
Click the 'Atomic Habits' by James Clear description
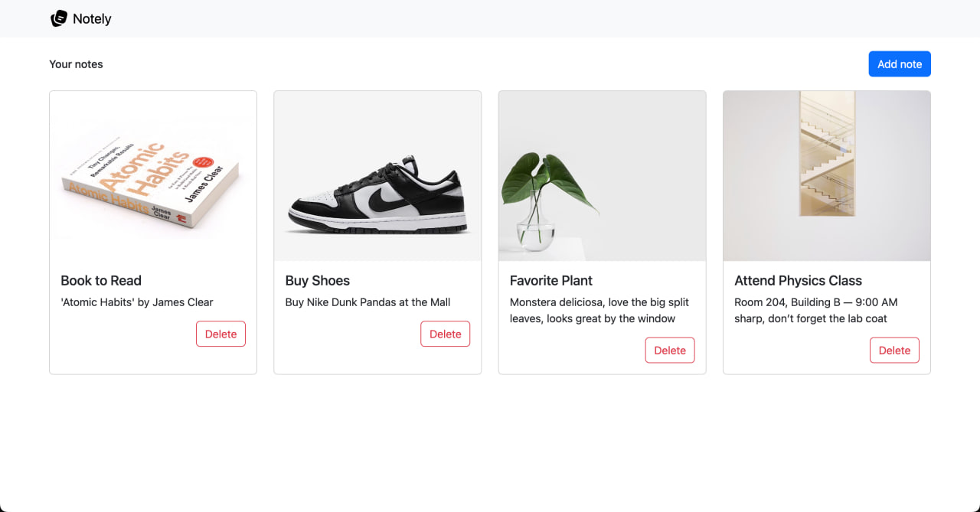pyautogui.click(x=137, y=302)
